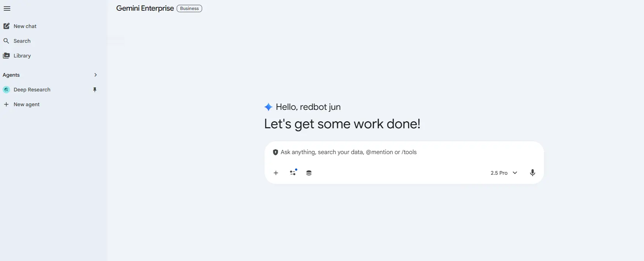Click the Business badge near the title
Image resolution: width=644 pixels, height=261 pixels.
pos(189,8)
